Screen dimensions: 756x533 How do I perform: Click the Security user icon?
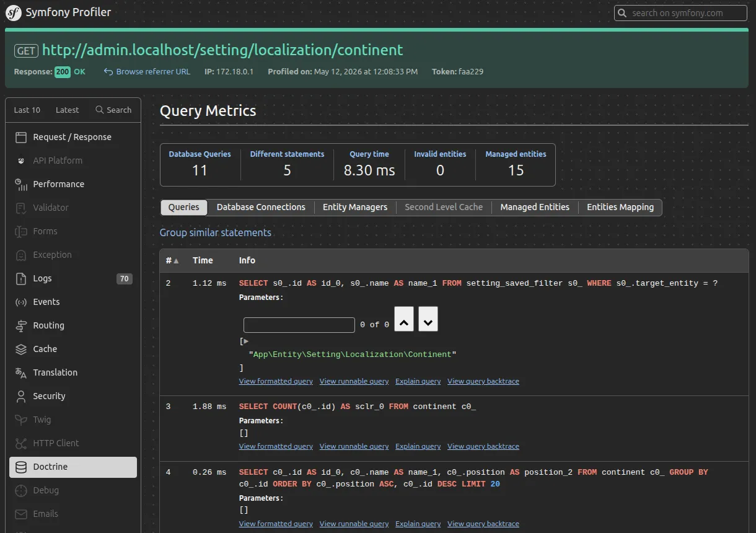[21, 396]
